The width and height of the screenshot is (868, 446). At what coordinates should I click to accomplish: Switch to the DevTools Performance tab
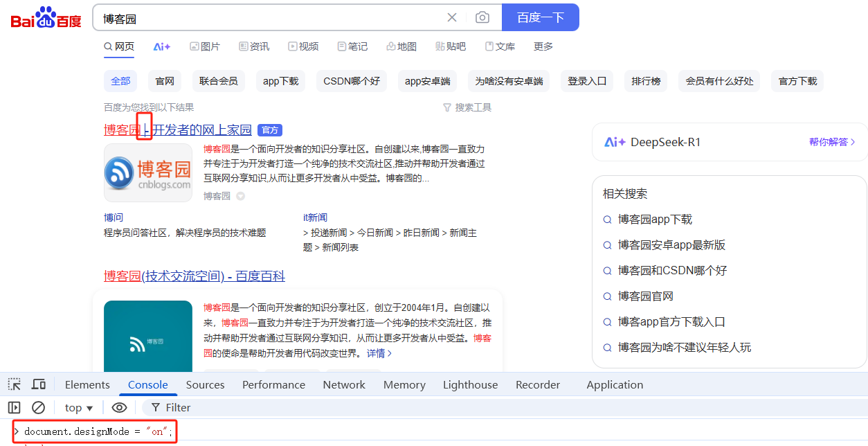(x=273, y=385)
